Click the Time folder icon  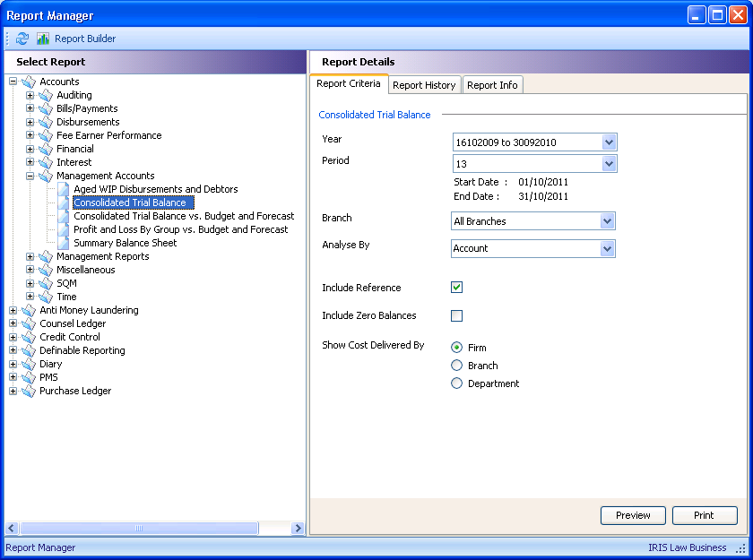pyautogui.click(x=46, y=297)
